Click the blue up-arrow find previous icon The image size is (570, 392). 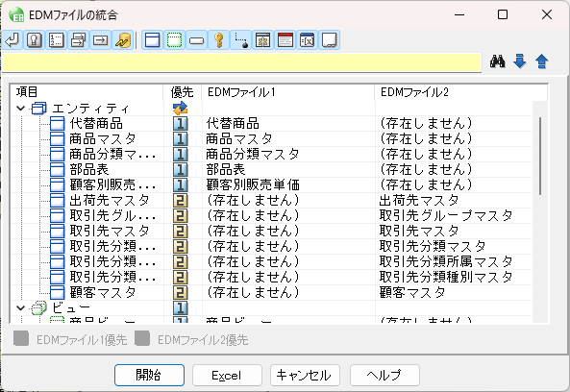pos(542,61)
